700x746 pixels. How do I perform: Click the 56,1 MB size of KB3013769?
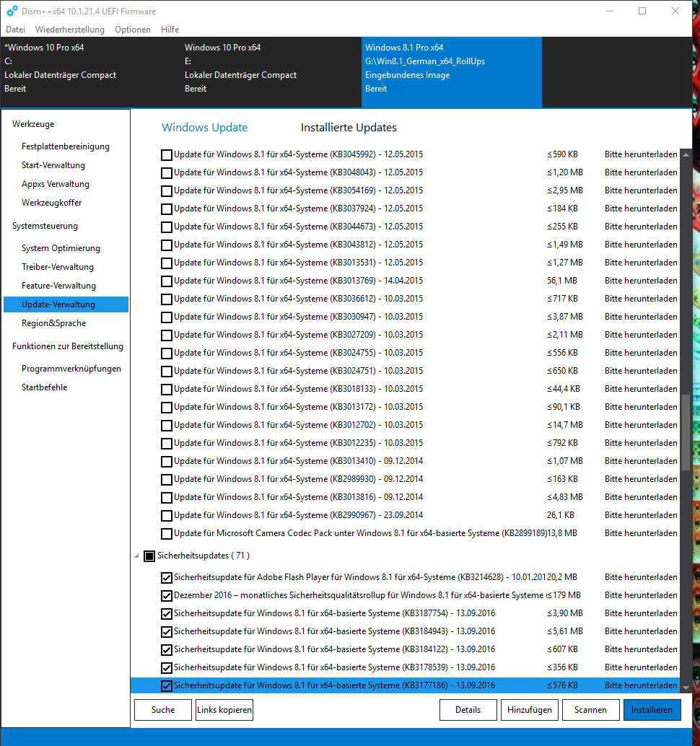(562, 281)
